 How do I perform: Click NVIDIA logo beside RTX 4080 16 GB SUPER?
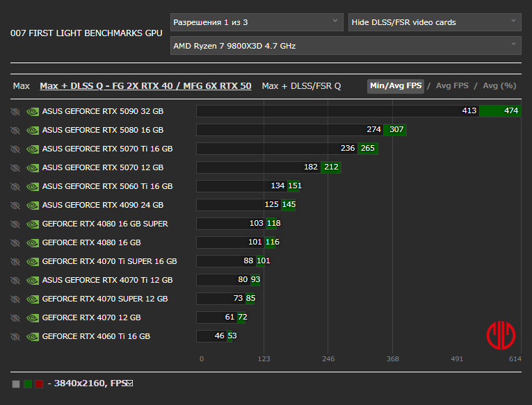33,224
